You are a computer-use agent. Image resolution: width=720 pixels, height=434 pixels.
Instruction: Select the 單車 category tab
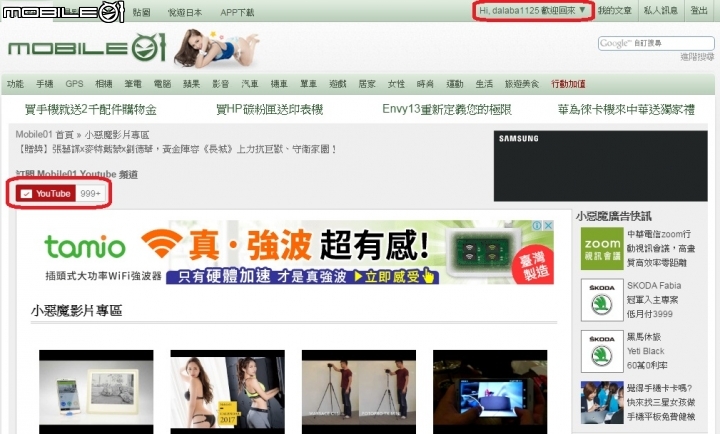pyautogui.click(x=308, y=84)
